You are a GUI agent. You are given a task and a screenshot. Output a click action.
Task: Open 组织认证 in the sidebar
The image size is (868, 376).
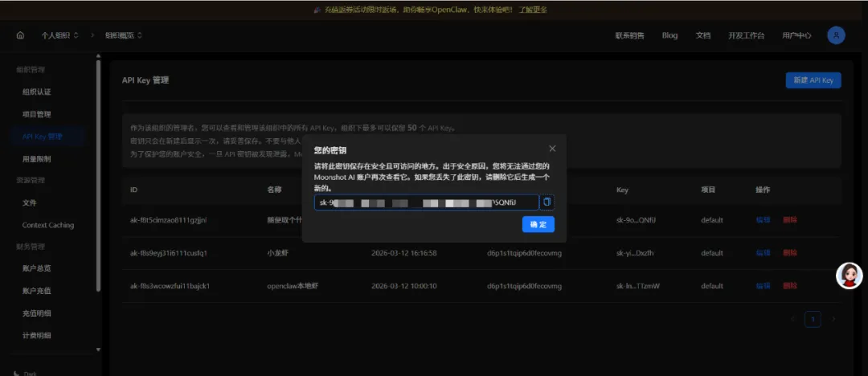tap(36, 92)
